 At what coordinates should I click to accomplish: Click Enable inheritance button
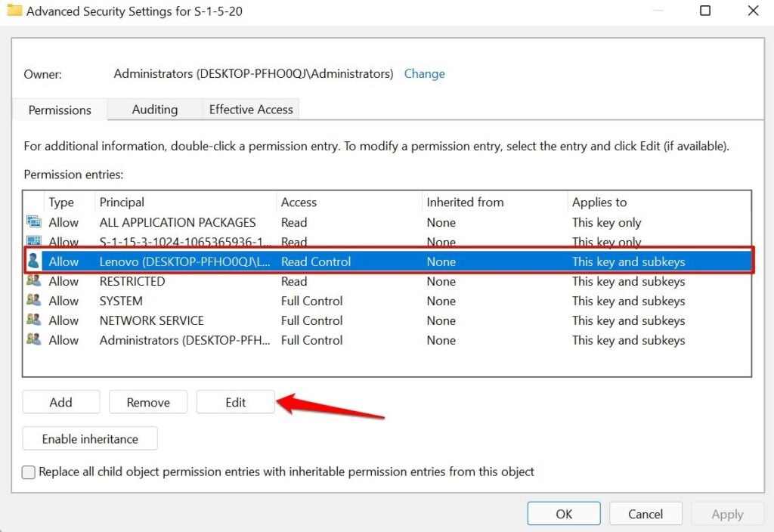pyautogui.click(x=90, y=438)
